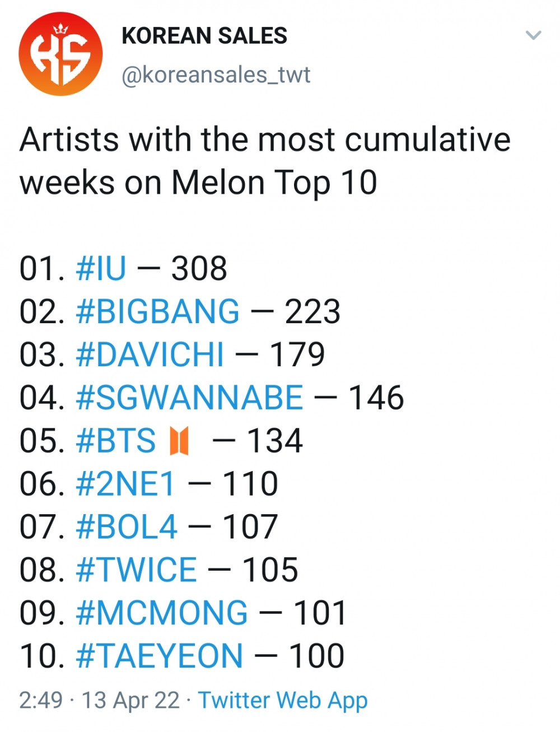This screenshot has width=560, height=732.
Task: Open the Korean Sales profile avatar
Action: pos(60,54)
